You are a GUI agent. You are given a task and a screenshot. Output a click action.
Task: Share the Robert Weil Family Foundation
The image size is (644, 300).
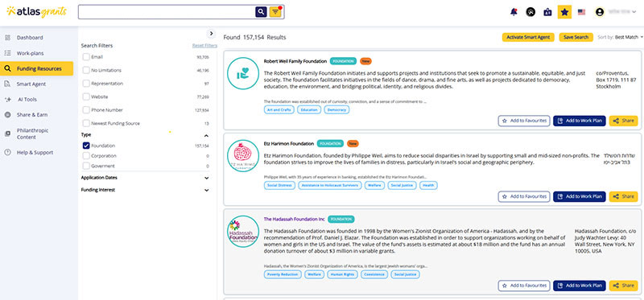[623, 121]
